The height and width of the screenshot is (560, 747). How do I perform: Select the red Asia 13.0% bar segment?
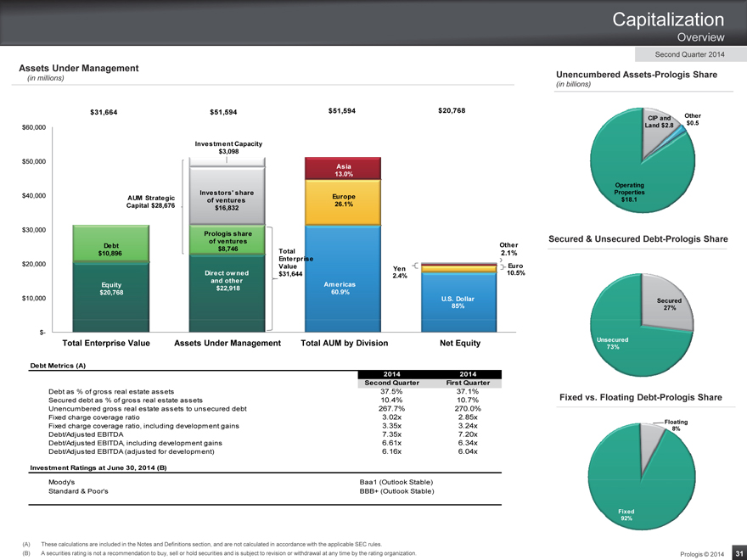(x=344, y=171)
